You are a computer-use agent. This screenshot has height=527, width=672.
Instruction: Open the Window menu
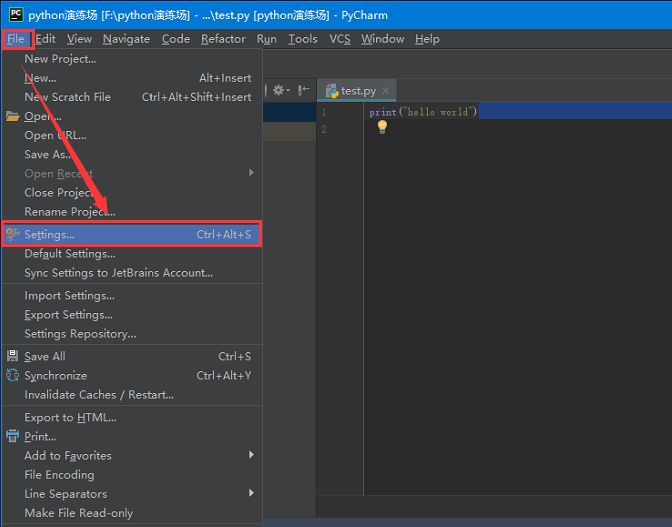point(382,39)
